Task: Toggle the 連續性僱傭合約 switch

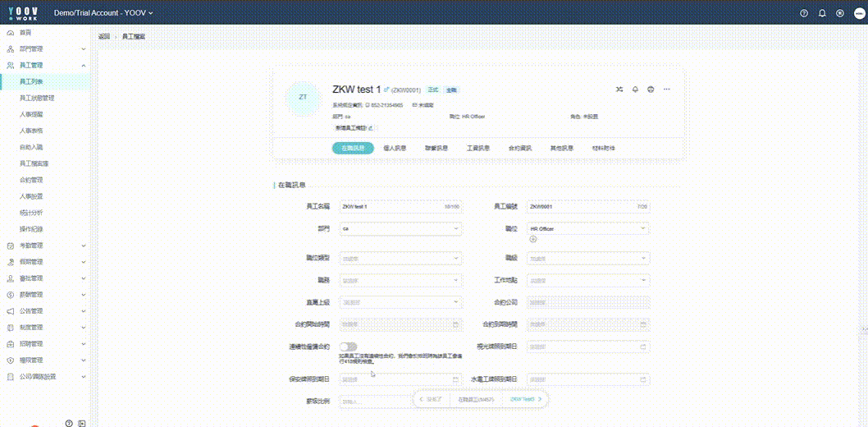Action: (349, 347)
